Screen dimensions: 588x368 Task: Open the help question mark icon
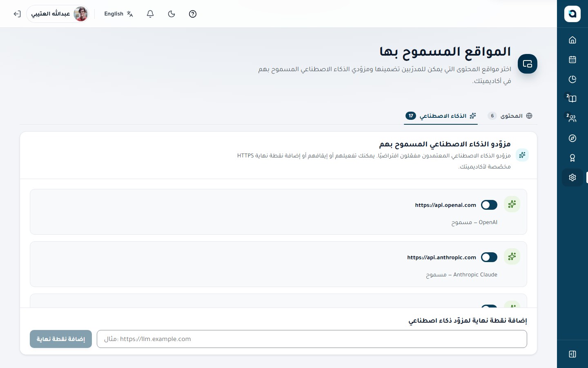(193, 14)
